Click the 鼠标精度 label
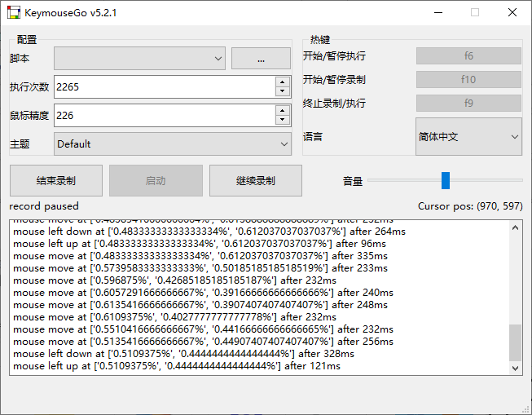 [x=29, y=116]
